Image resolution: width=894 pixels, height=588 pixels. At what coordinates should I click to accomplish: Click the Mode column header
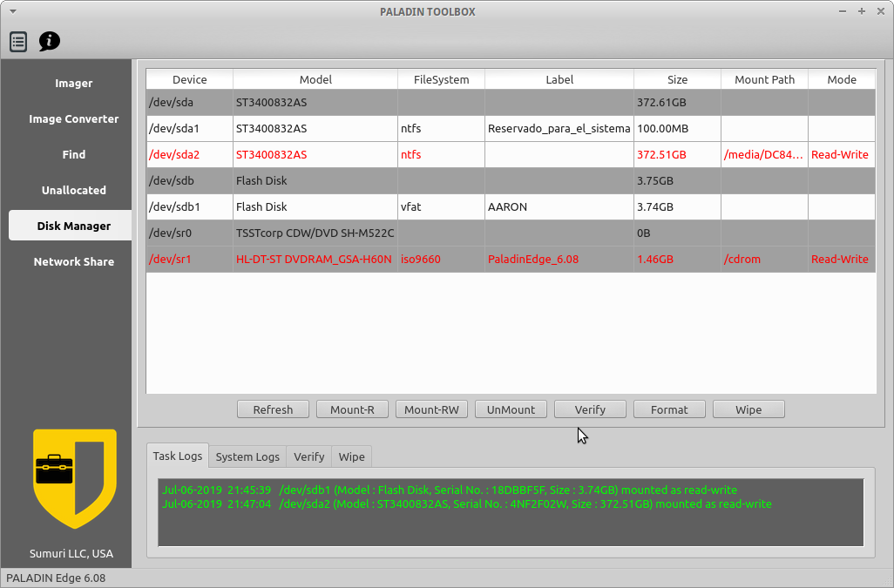842,80
